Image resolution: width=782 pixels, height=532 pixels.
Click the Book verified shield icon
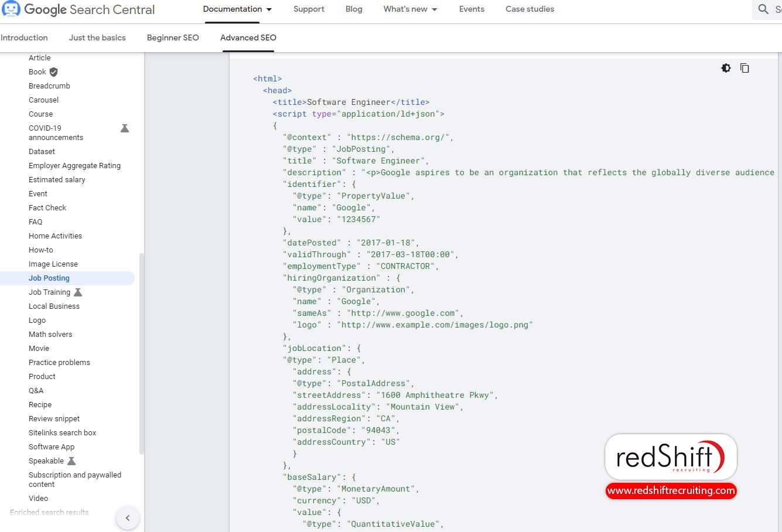(x=53, y=72)
